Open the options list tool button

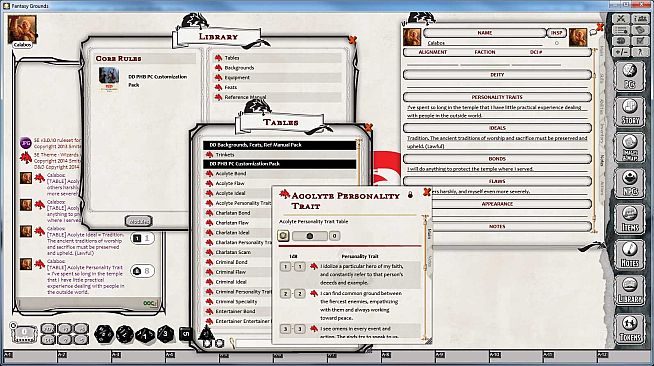621,30
